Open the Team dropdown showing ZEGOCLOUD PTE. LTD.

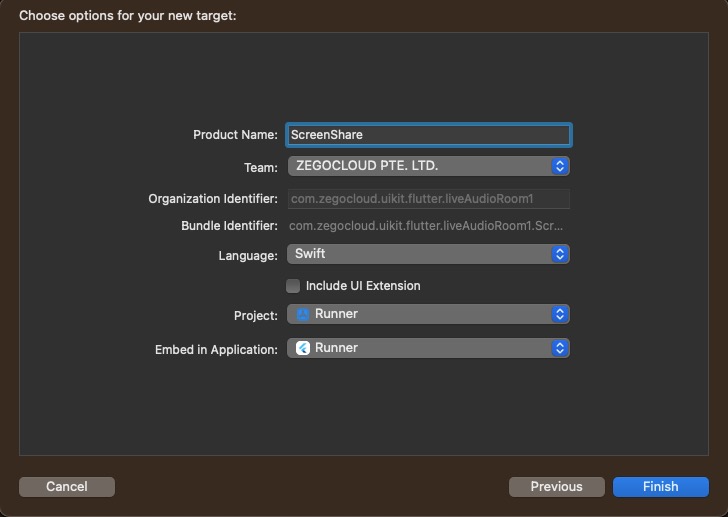(429, 166)
